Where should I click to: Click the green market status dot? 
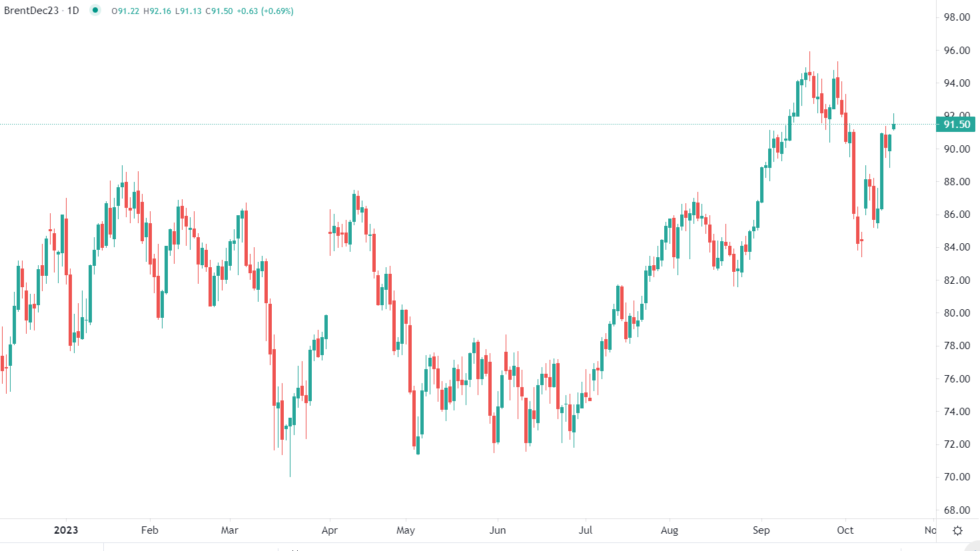coord(95,11)
